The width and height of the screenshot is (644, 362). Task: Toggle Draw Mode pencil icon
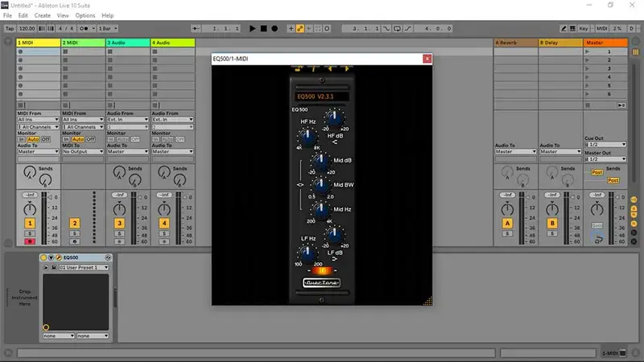pyautogui.click(x=563, y=28)
